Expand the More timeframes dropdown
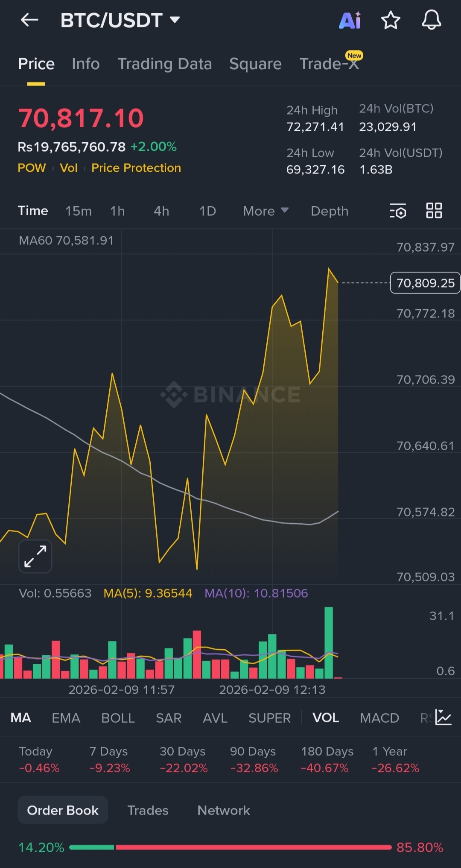Screen dimensions: 461x868 click(x=266, y=211)
